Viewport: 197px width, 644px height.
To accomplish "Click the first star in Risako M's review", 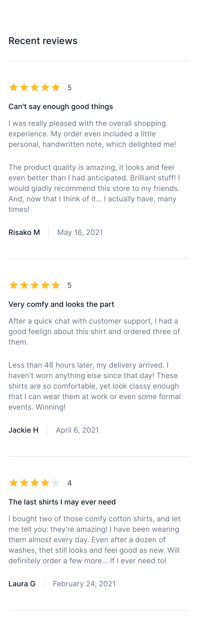I will [x=14, y=87].
